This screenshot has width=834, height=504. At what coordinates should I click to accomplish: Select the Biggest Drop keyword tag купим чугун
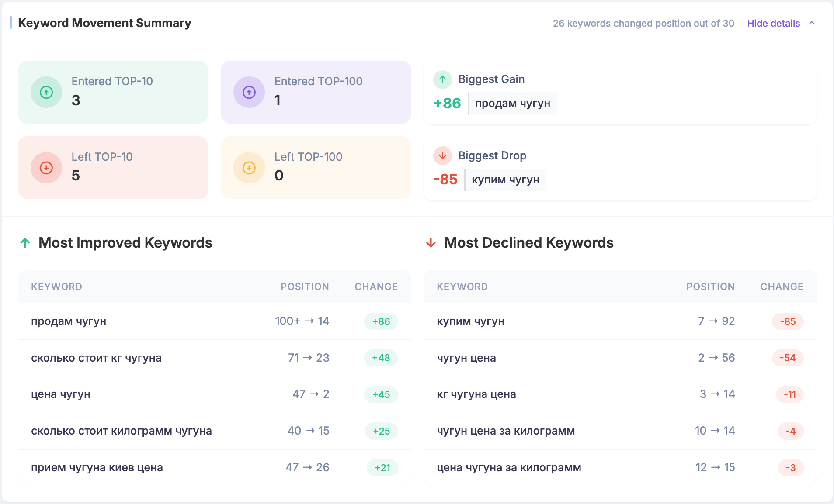(505, 180)
